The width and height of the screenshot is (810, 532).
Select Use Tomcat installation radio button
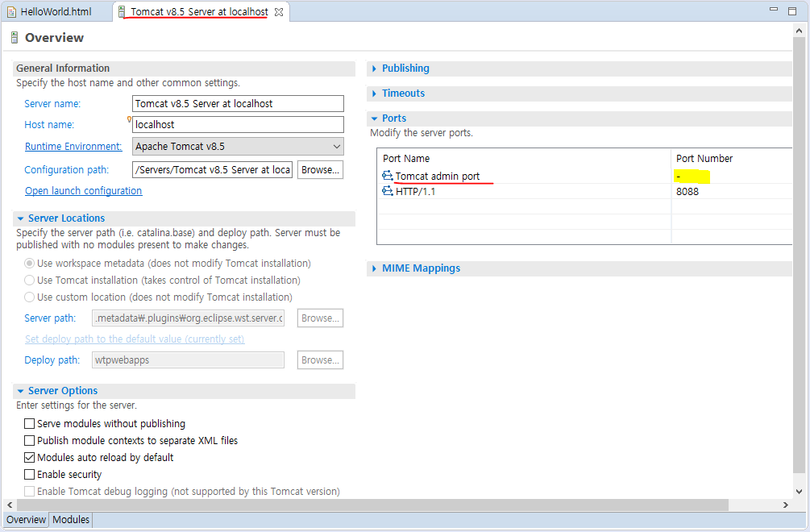pos(30,281)
